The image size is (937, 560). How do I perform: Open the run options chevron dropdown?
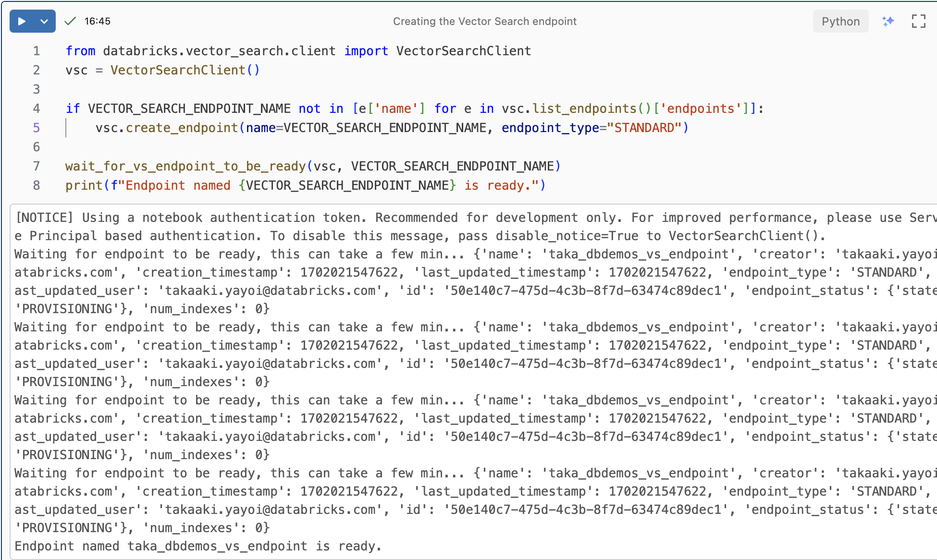click(x=44, y=21)
